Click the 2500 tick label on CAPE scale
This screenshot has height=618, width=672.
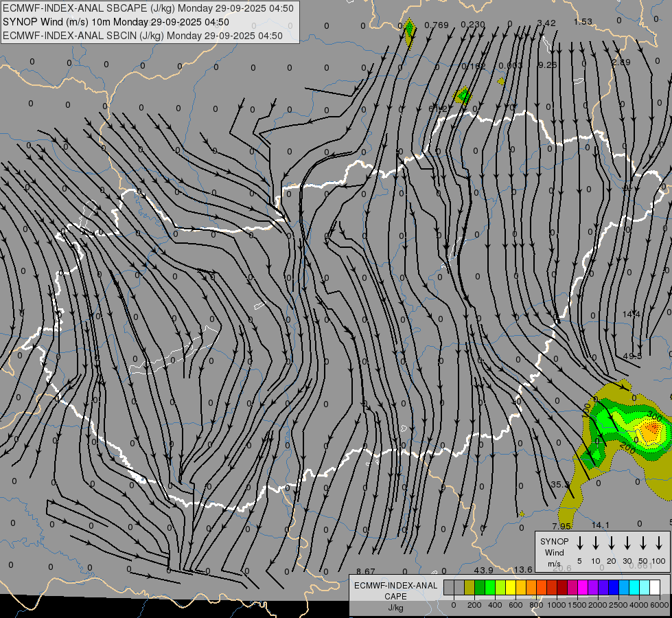coord(618,605)
